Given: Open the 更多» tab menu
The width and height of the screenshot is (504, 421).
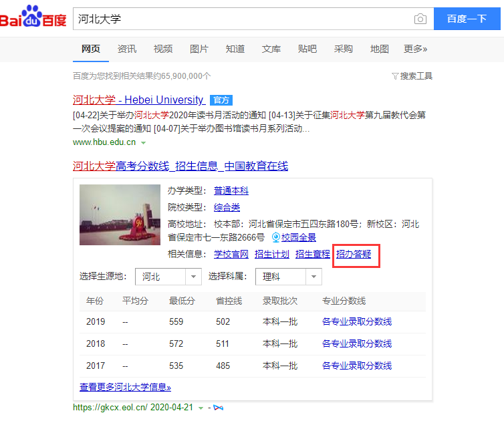Looking at the screenshot, I should 415,49.
